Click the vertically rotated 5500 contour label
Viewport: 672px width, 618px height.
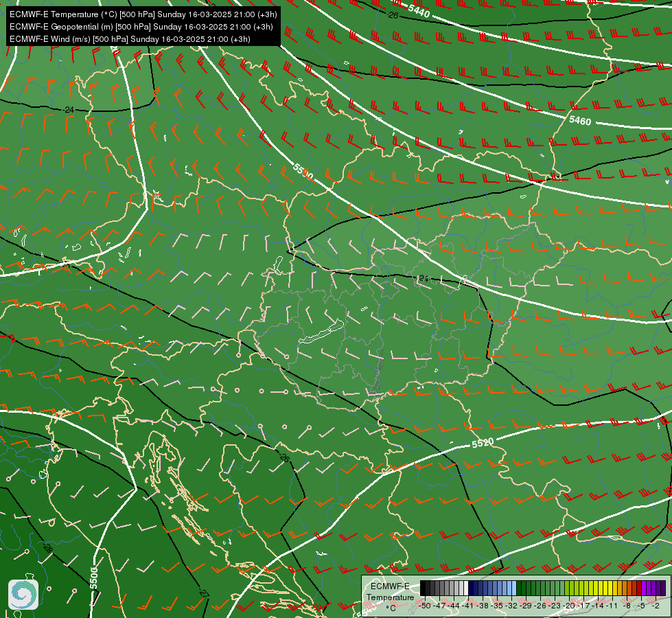(x=94, y=577)
